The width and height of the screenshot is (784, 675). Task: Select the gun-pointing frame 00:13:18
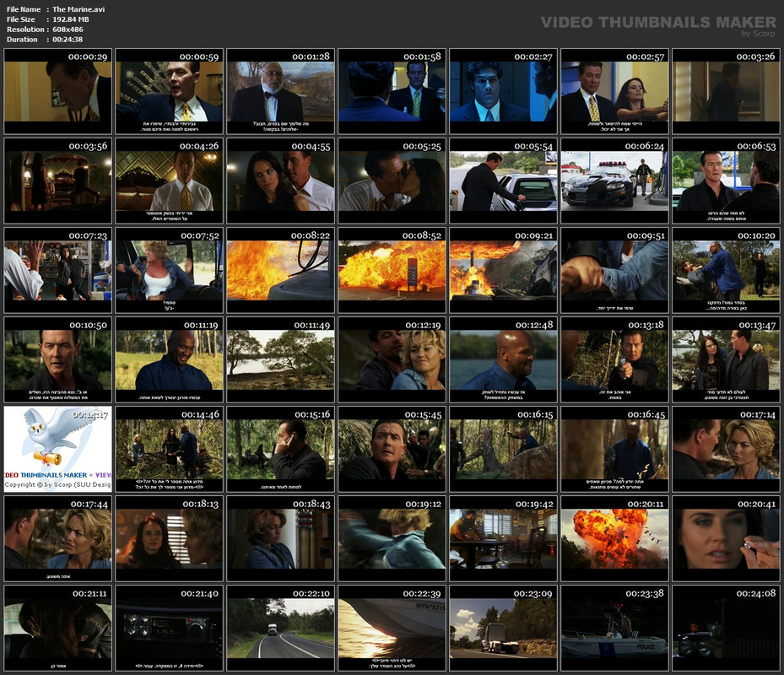615,360
